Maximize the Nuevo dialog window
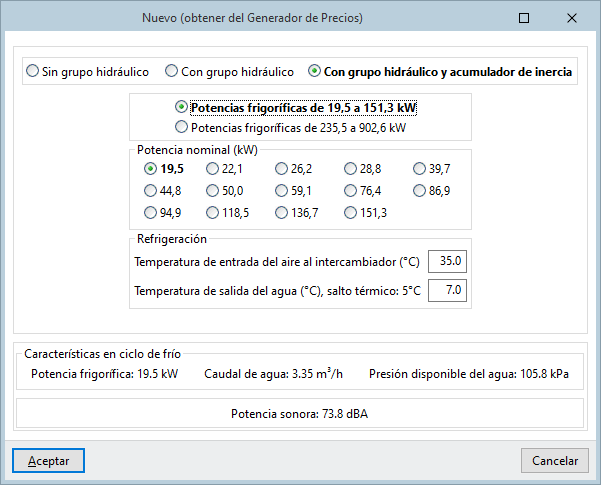The image size is (601, 485). point(525,17)
